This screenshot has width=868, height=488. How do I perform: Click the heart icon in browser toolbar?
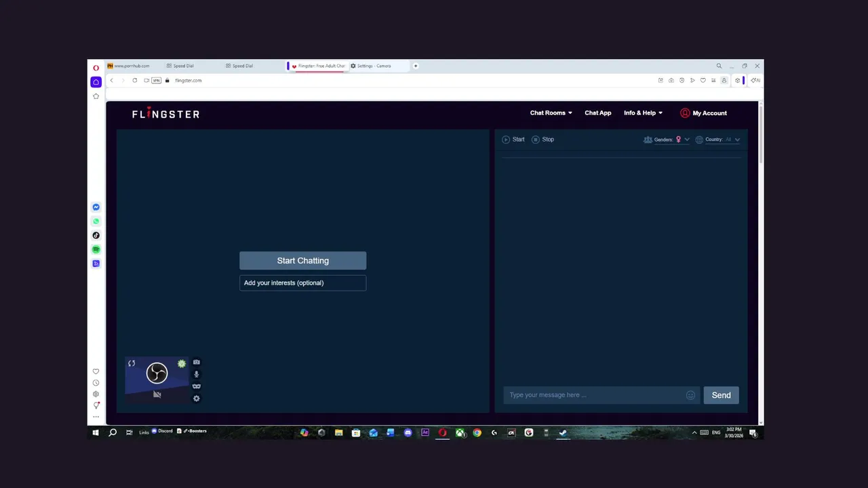tap(703, 80)
